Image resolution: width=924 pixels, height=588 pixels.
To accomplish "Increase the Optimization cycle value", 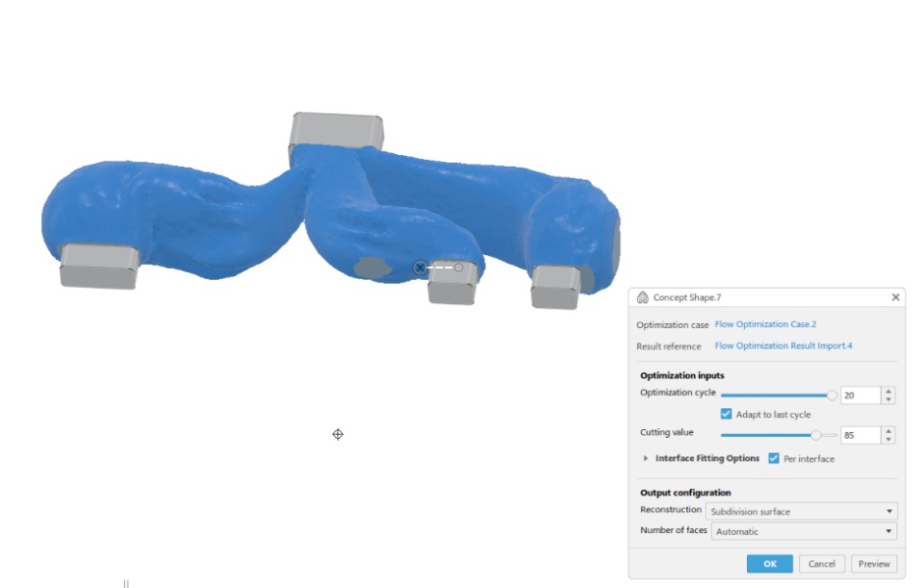I will pos(888,392).
